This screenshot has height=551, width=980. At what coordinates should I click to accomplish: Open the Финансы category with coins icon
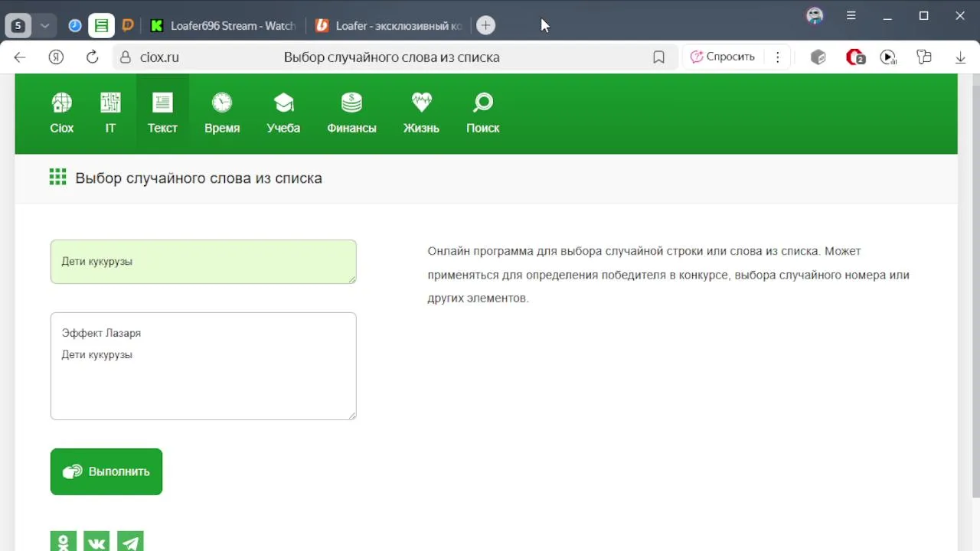[x=351, y=113]
